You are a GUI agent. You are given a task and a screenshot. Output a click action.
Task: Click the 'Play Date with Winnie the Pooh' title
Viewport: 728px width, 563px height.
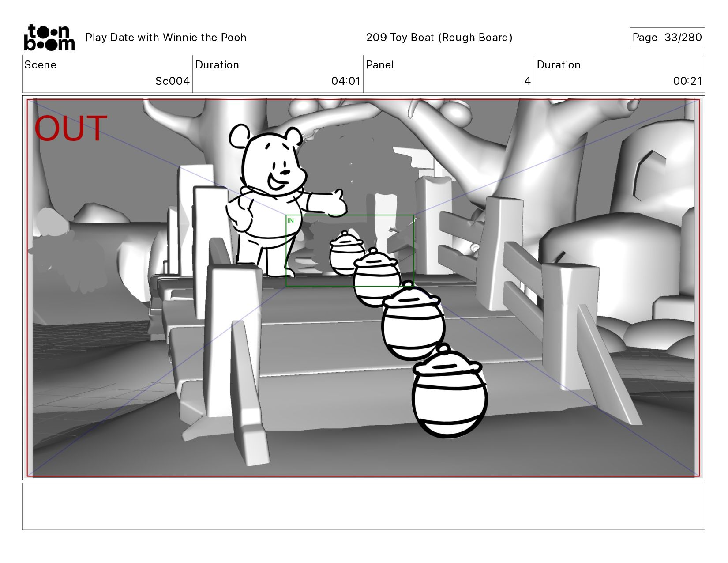click(166, 38)
